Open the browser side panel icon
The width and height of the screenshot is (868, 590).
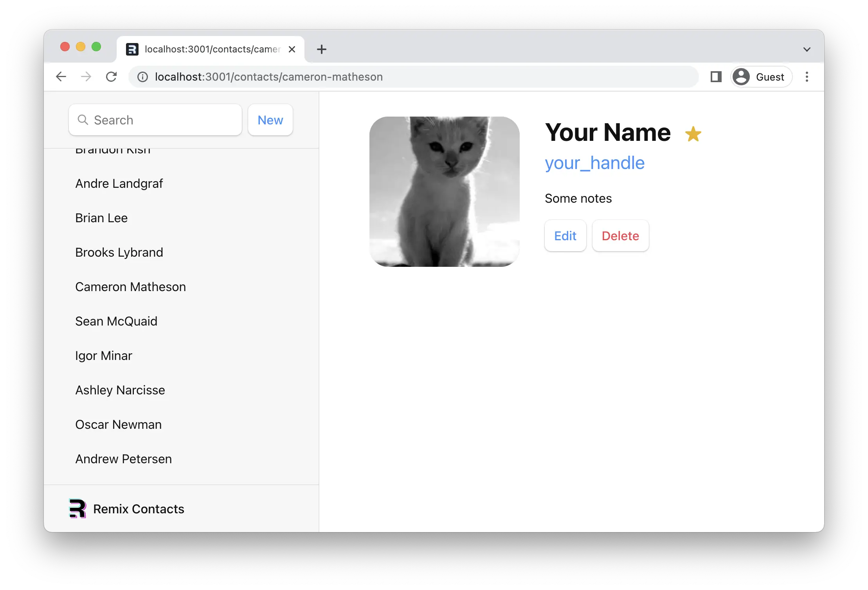pos(716,77)
